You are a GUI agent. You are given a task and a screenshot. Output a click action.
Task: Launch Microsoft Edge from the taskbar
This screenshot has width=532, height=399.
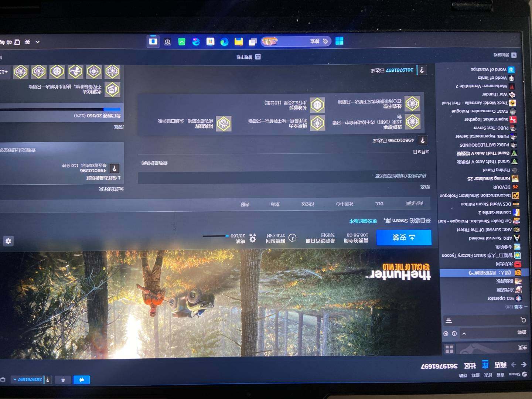tap(224, 42)
